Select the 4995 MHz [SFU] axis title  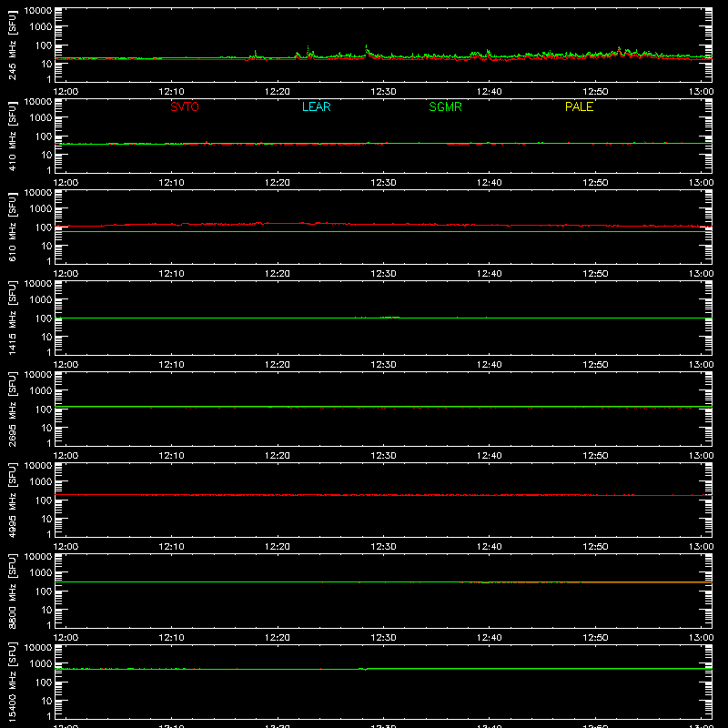click(x=13, y=500)
